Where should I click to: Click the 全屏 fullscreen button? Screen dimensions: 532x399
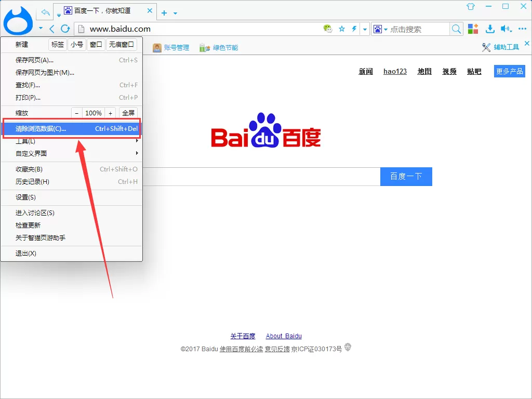tap(128, 113)
